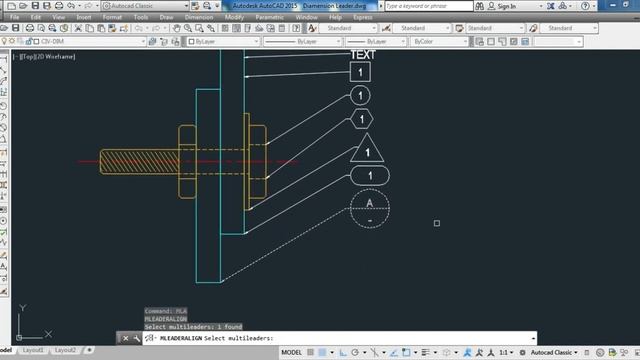The width and height of the screenshot is (640, 360).
Task: Open the ByLayer color dropdown
Action: click(223, 42)
